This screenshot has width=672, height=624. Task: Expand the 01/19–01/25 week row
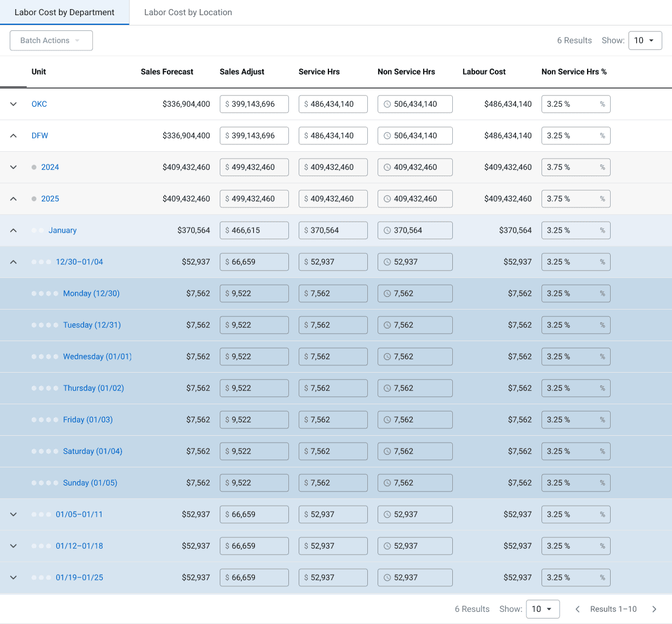tap(13, 578)
